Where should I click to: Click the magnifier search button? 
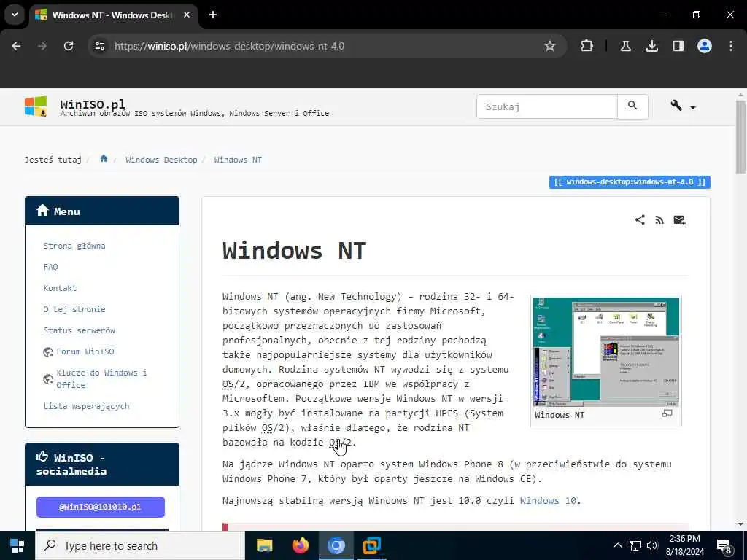[632, 106]
